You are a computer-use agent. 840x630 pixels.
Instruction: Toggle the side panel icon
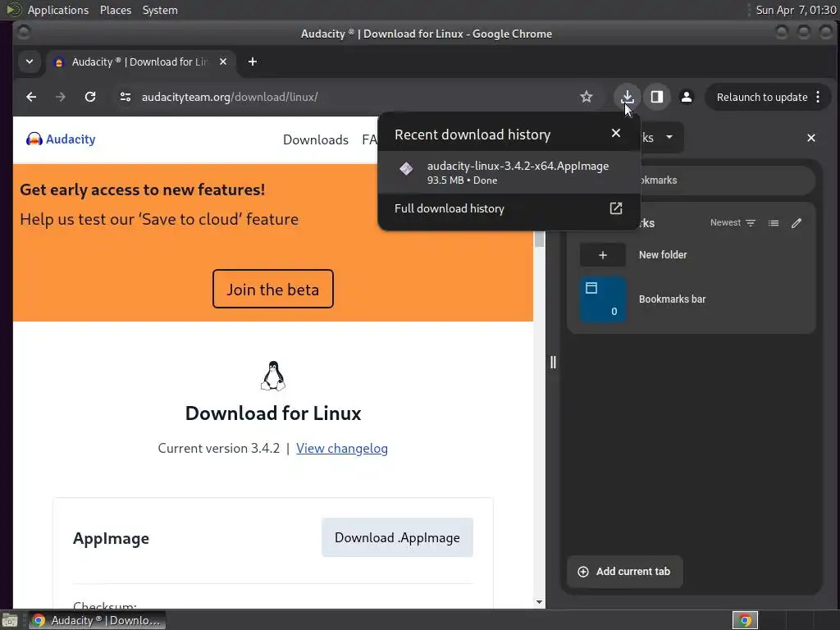click(x=657, y=97)
